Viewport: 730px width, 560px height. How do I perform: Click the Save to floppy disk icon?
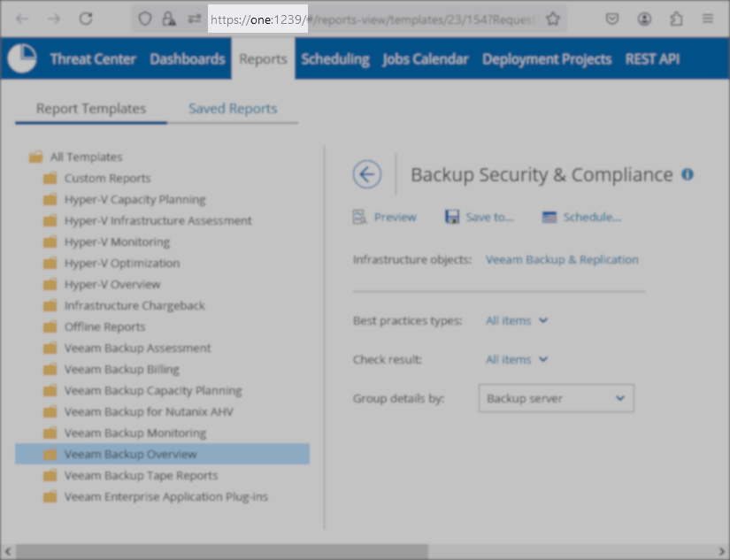(x=451, y=217)
